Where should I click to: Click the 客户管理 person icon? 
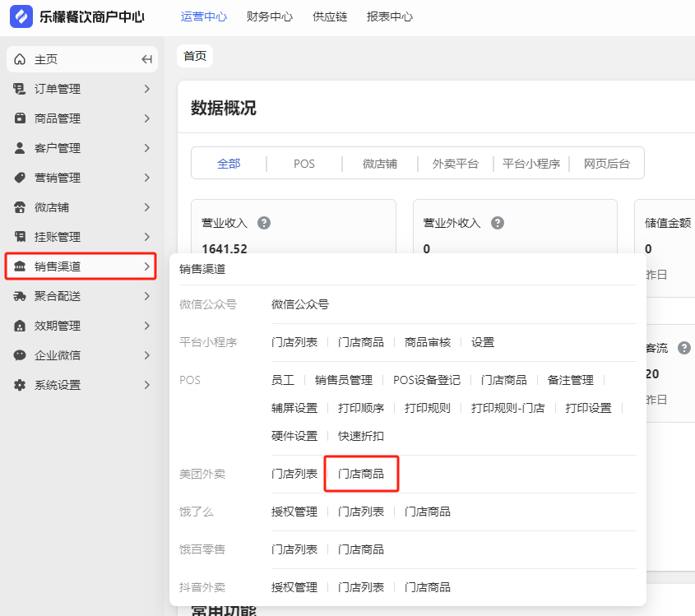point(20,148)
